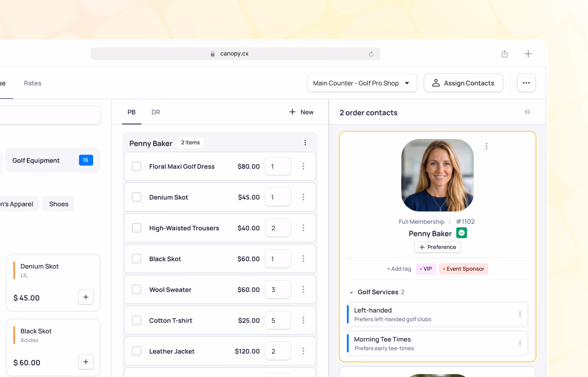
Task: Open options for Black Skot order row
Action: click(303, 259)
